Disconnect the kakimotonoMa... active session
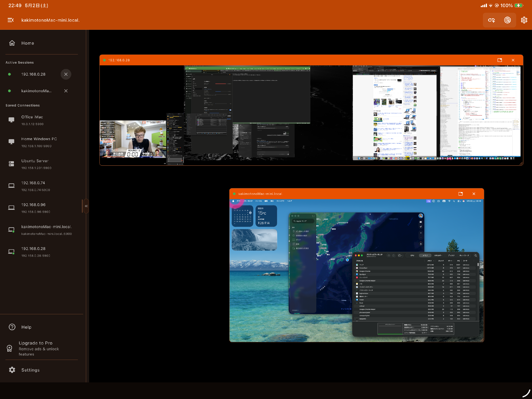The image size is (532, 399). 66,91
